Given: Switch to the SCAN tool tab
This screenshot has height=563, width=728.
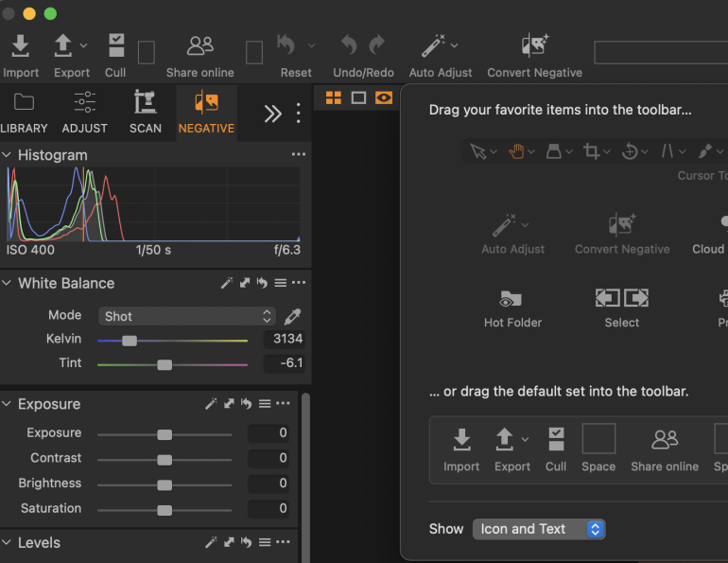Looking at the screenshot, I should point(146,113).
